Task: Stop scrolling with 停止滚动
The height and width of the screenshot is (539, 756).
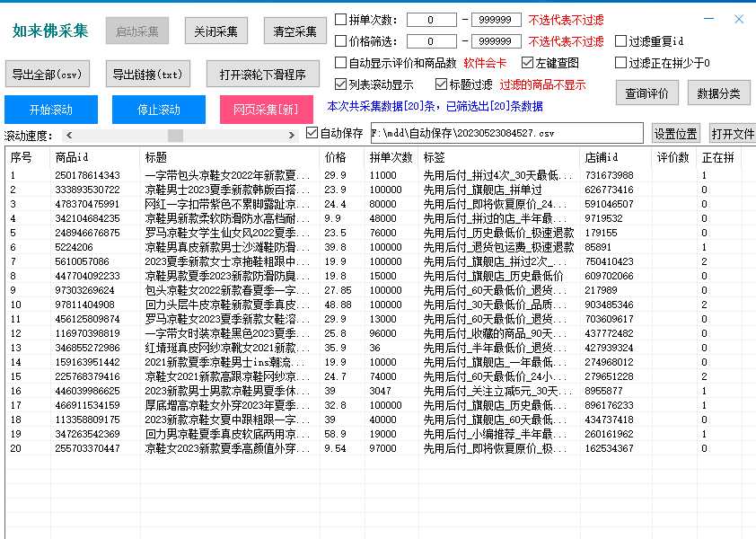Action: (x=158, y=109)
